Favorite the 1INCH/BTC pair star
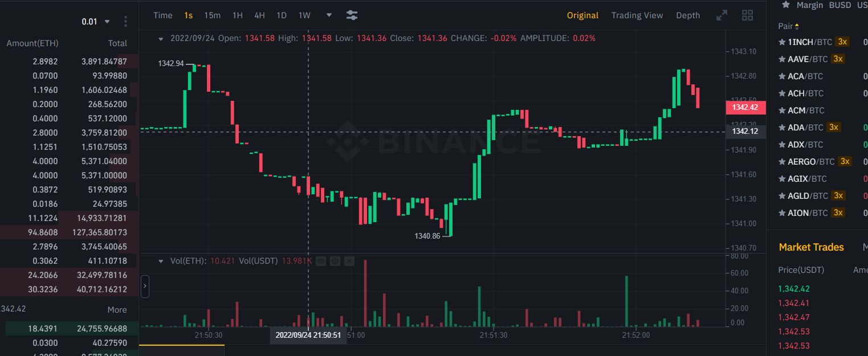The width and height of the screenshot is (868, 356). click(x=782, y=42)
